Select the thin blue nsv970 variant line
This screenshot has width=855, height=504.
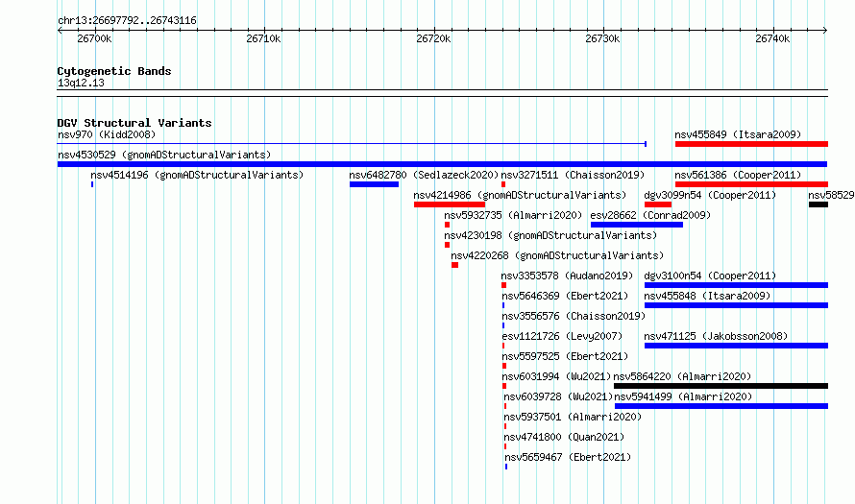[352, 144]
